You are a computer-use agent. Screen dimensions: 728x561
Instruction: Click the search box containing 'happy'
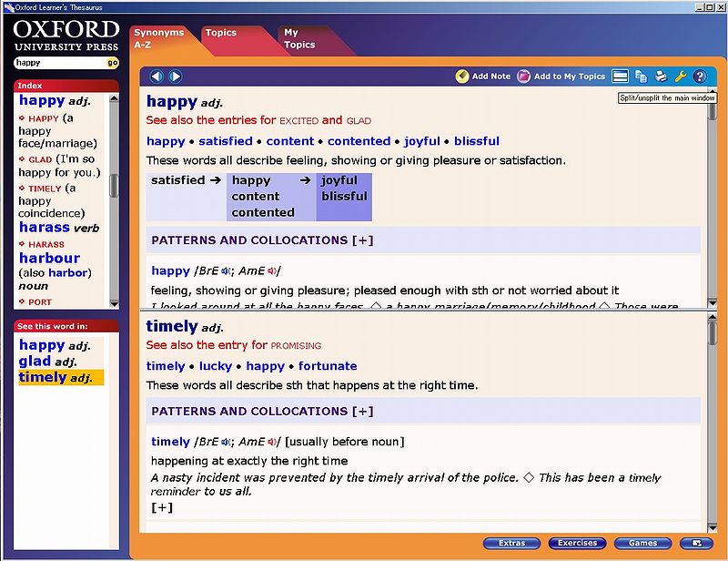tap(59, 63)
